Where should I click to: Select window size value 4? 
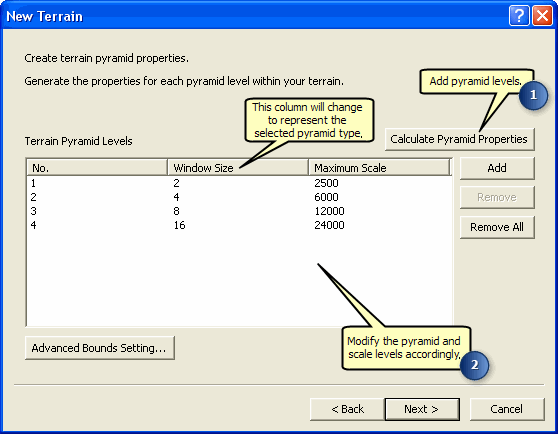point(176,197)
